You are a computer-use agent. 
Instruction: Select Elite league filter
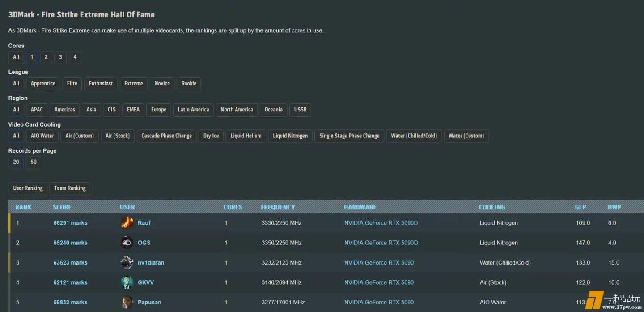pyautogui.click(x=72, y=84)
